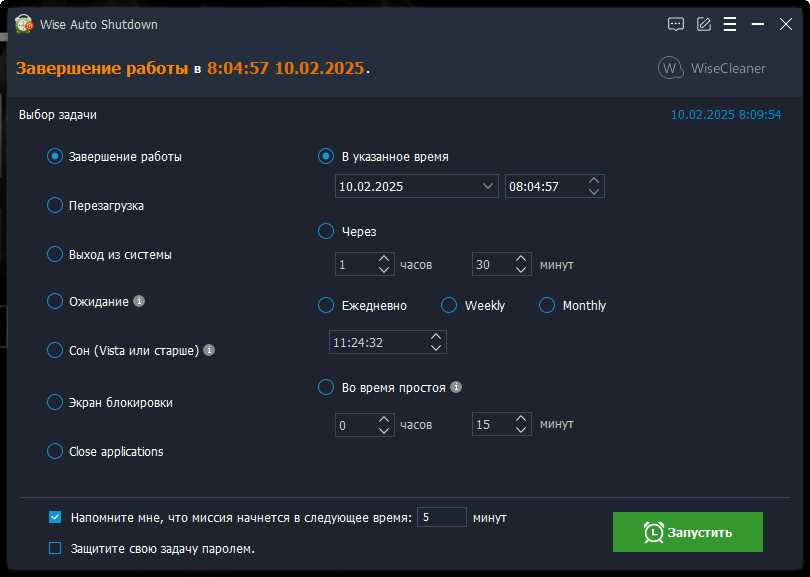Click the edit note icon in title bar
This screenshot has width=810, height=577.
coord(704,24)
